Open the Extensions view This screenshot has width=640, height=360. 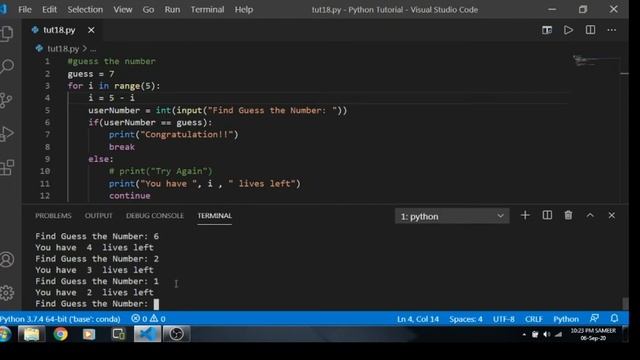(7, 167)
